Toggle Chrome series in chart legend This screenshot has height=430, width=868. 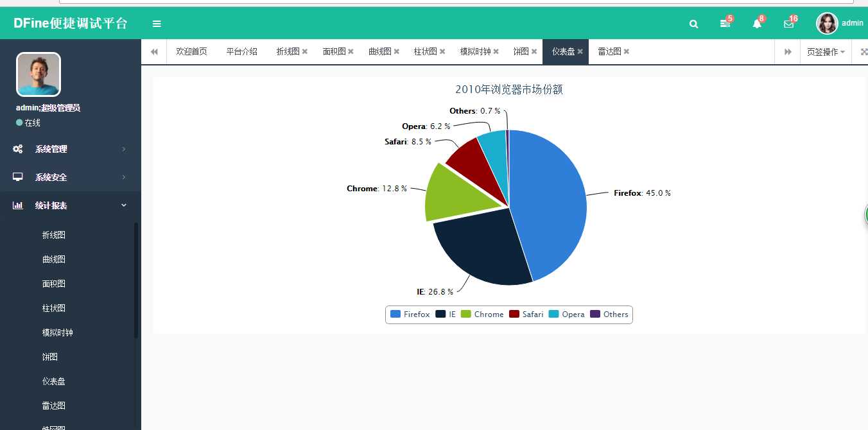point(482,314)
